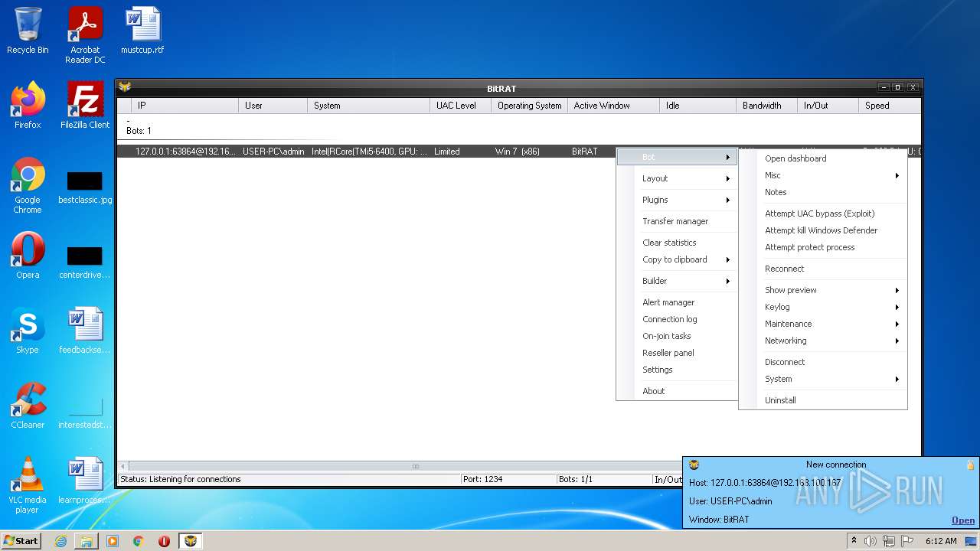Image resolution: width=980 pixels, height=551 pixels.
Task: Choose Open dashboard menu entry
Action: click(x=823, y=158)
